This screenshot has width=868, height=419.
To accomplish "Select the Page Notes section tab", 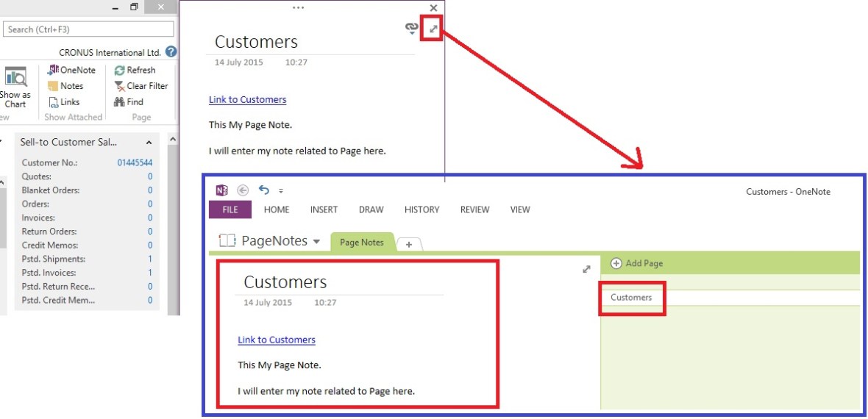I will pos(361,243).
